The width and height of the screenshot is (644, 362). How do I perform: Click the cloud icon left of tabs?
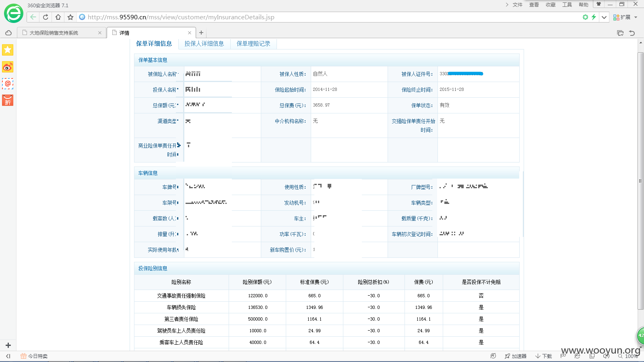coord(8,33)
